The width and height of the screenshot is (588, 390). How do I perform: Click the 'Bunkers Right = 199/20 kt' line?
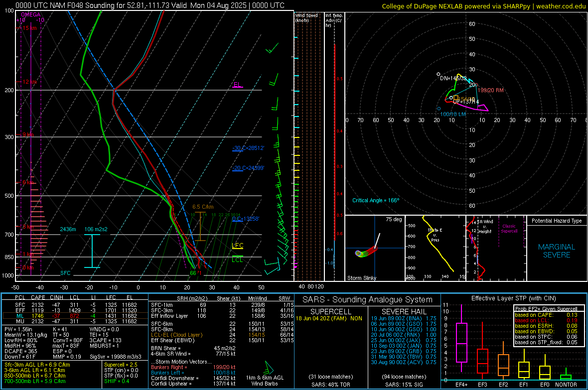[x=193, y=367]
